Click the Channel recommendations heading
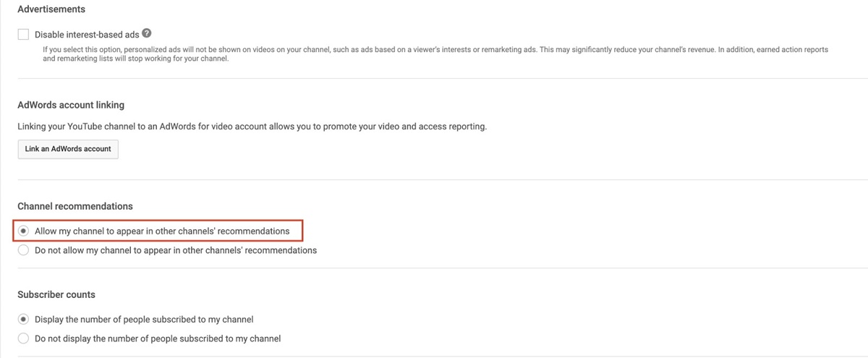The image size is (868, 358). point(75,206)
